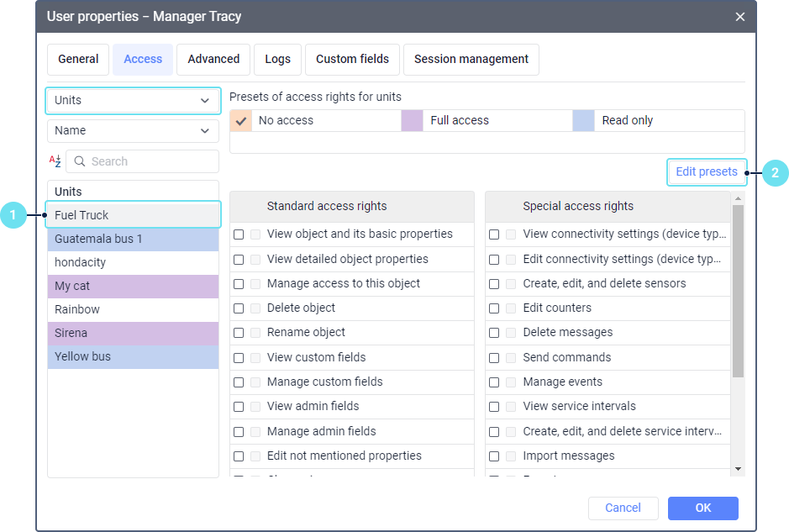Expand the Name filter dropdown
The height and width of the screenshot is (532, 789).
pos(133,130)
